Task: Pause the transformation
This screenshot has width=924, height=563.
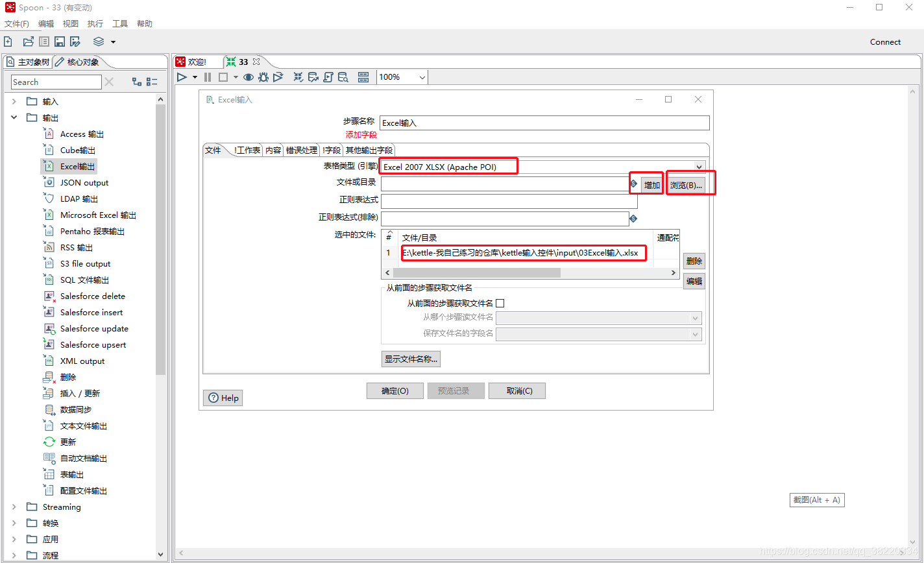Action: [x=208, y=77]
